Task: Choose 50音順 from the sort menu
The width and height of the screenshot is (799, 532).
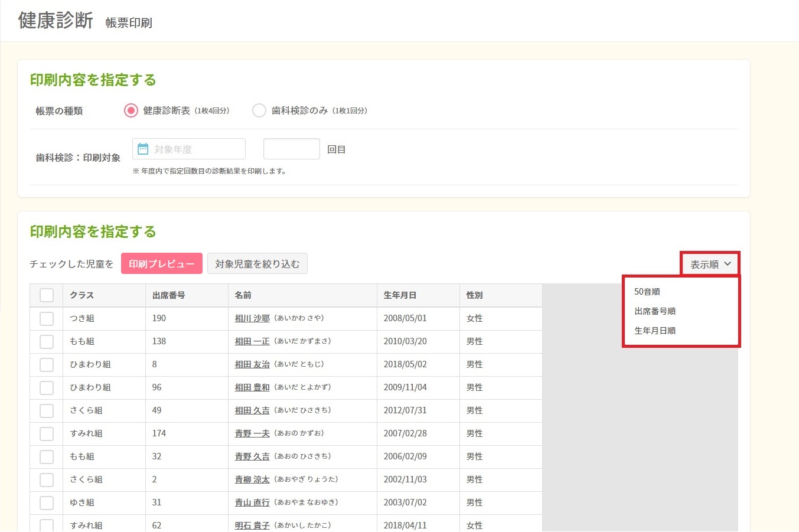Action: click(x=647, y=292)
